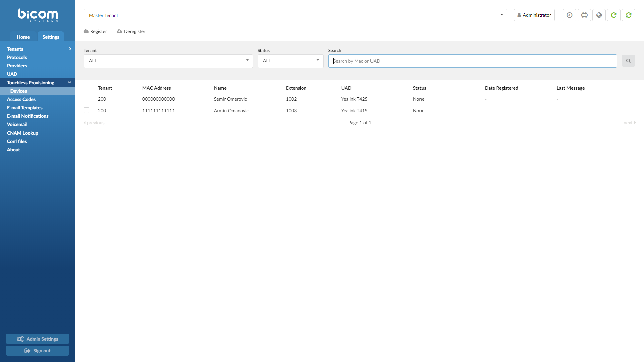Open Admin Settings via the gear icon

tap(37, 339)
